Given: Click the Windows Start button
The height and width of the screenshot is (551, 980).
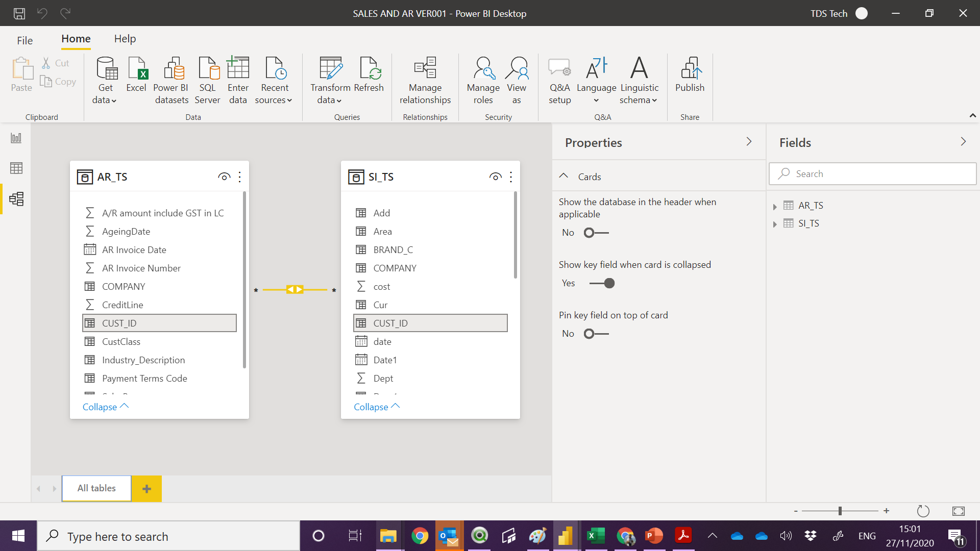Looking at the screenshot, I should pos(18,536).
